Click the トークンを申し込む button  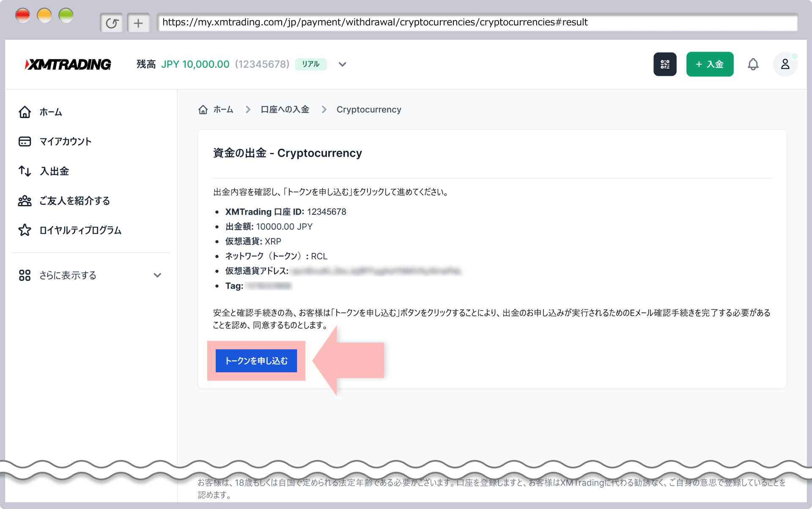point(256,361)
